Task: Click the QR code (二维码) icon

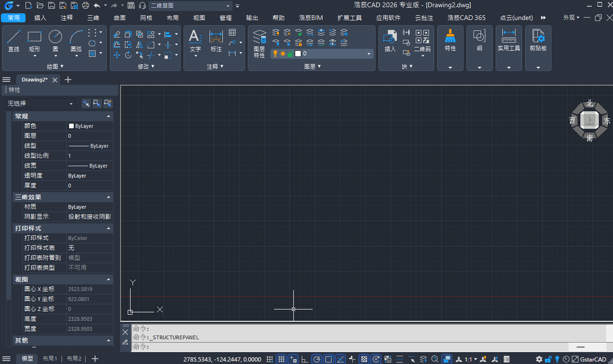Action: (422, 40)
